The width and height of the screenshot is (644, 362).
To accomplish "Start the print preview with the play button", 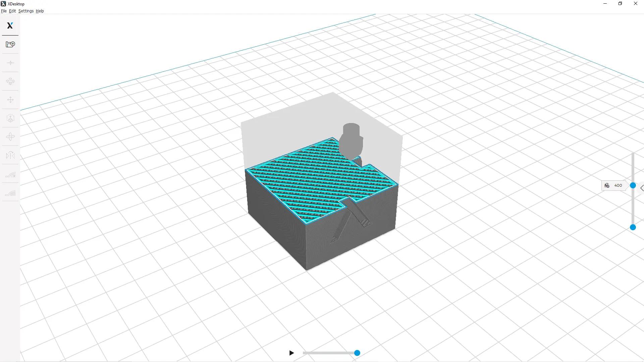I will click(291, 353).
